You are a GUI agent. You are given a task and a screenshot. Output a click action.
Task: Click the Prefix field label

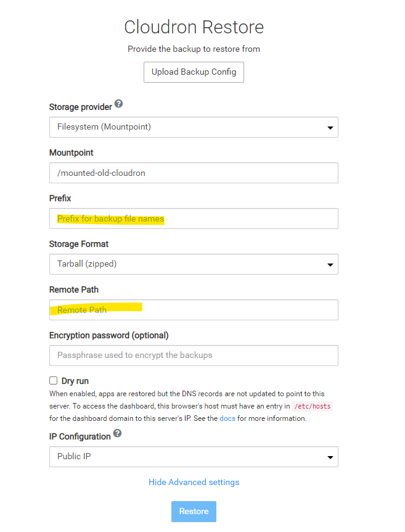coord(60,198)
